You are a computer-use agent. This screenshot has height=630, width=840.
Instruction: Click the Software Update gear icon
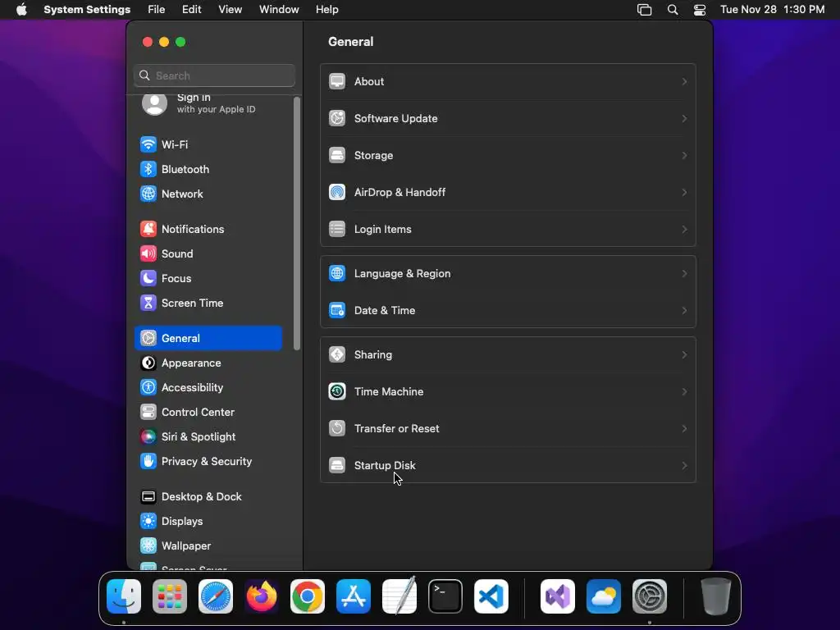click(337, 118)
